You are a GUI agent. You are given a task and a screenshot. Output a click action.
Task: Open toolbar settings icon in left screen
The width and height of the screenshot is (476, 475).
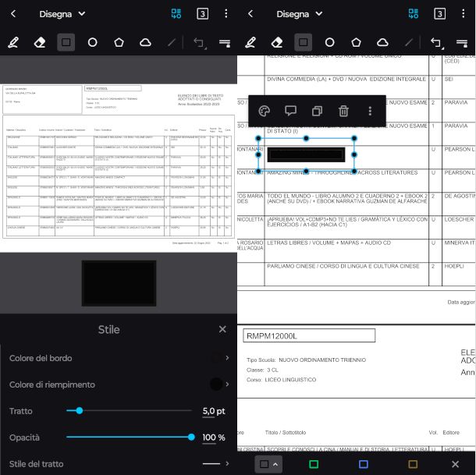click(225, 43)
